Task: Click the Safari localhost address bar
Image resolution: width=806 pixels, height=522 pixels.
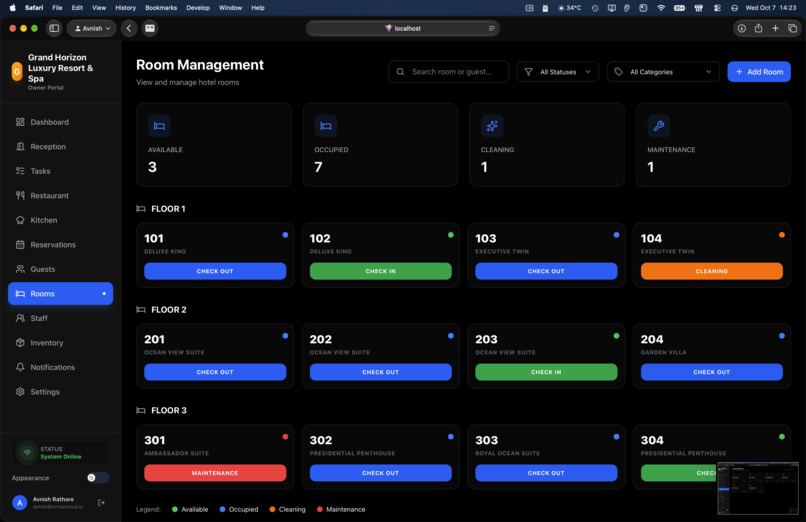Action: click(x=402, y=28)
